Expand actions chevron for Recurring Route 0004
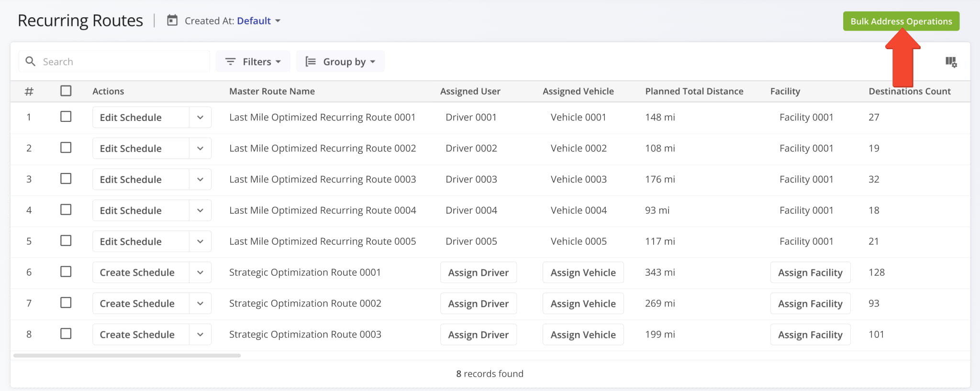980x391 pixels. pos(200,210)
